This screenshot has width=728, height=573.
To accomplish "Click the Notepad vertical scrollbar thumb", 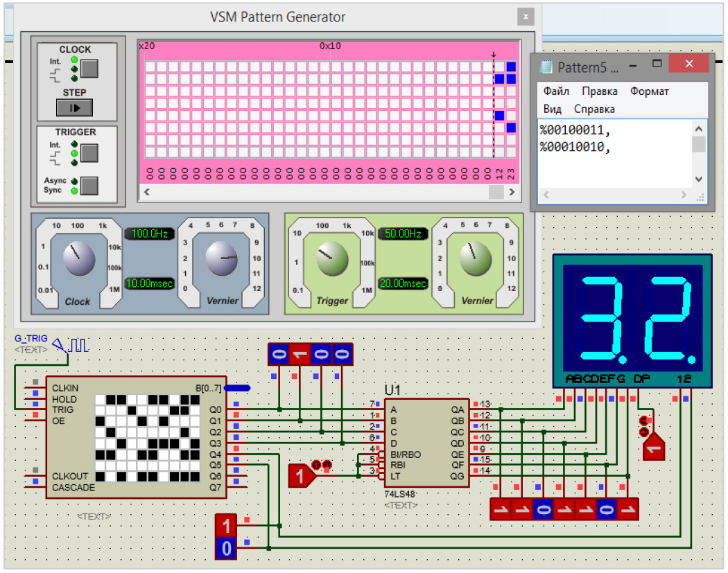I will (699, 144).
